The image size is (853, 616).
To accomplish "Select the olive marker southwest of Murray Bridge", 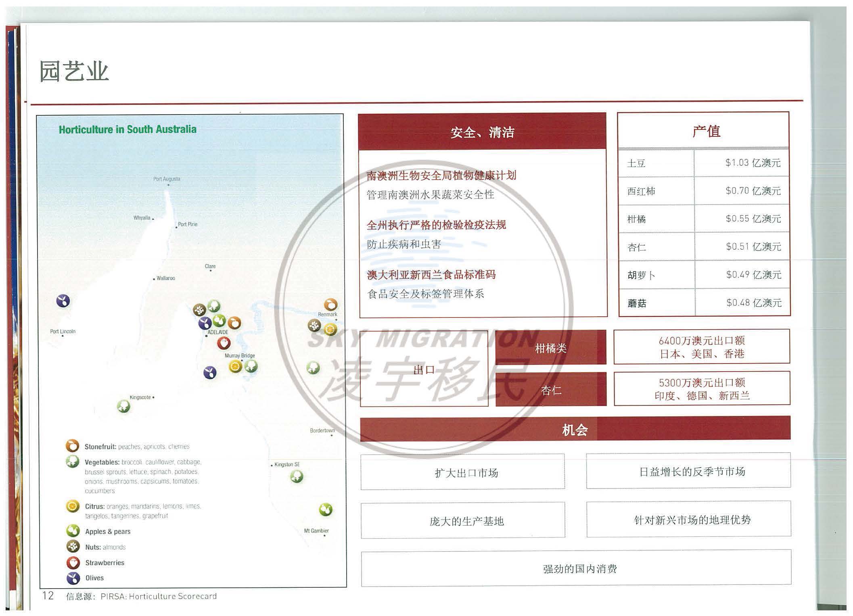I will [210, 372].
